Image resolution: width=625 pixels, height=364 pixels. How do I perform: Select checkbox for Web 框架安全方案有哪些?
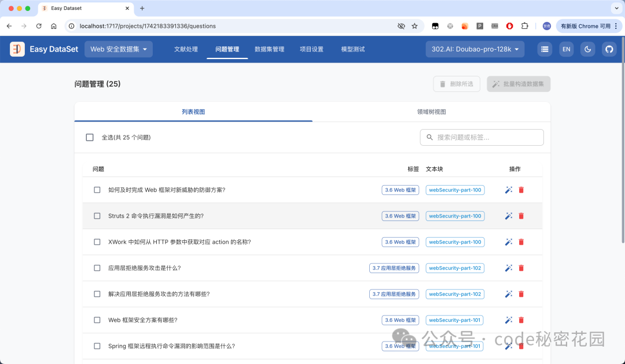pos(97,320)
